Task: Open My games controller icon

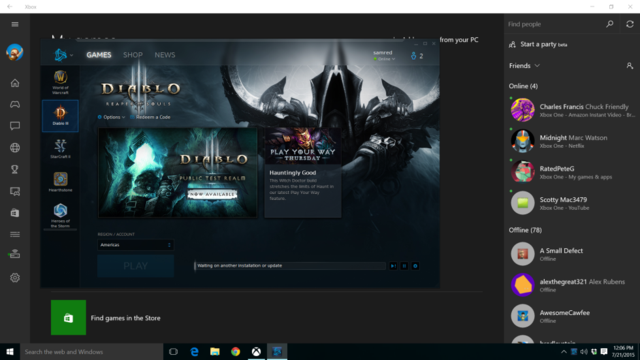Action: coord(15,104)
